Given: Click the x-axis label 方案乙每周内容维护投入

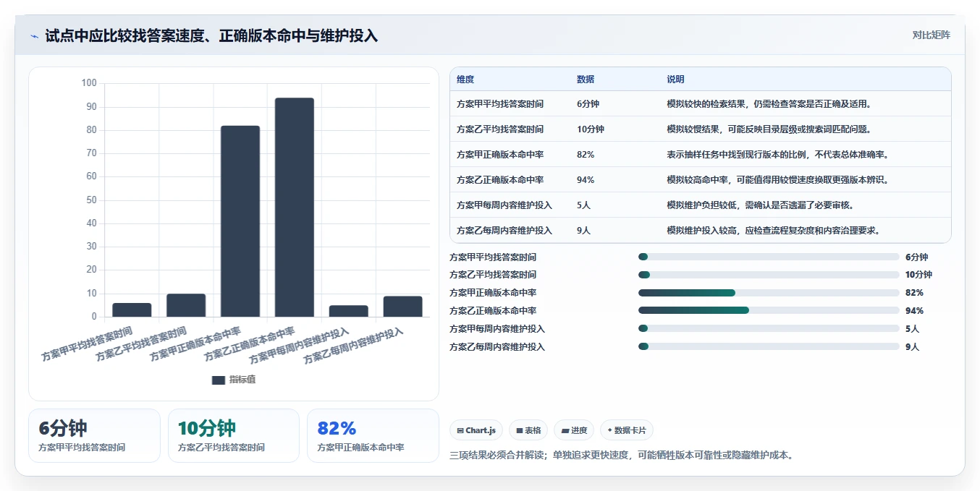Looking at the screenshot, I should (354, 346).
